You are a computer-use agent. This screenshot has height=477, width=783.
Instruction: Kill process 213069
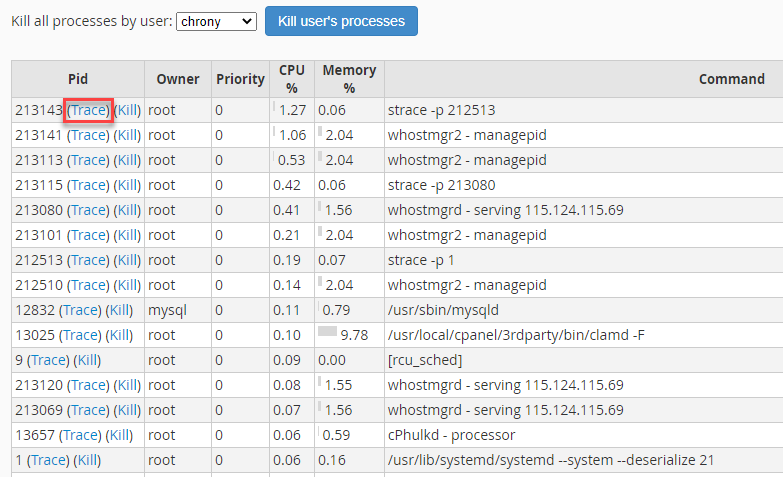tap(127, 410)
